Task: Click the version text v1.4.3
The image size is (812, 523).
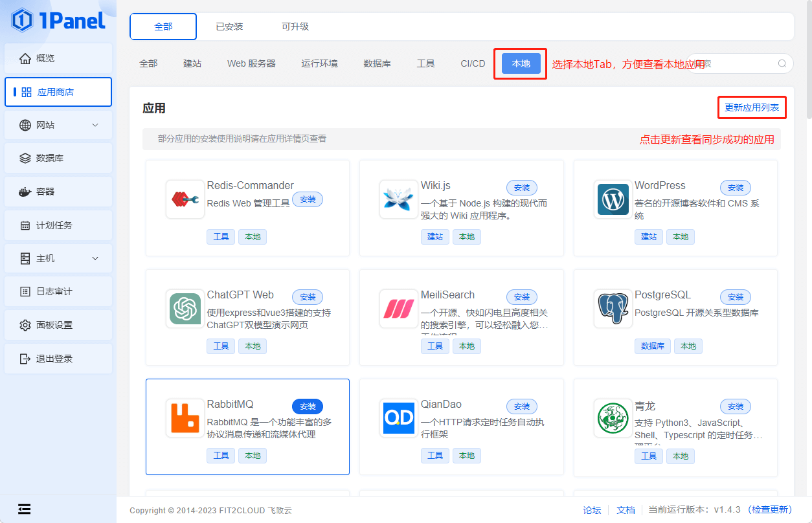Action: point(727,510)
